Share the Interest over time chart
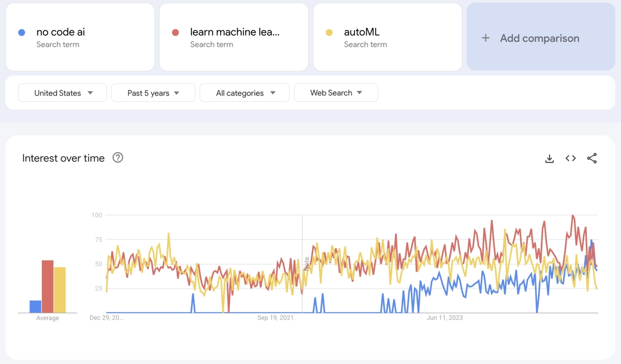This screenshot has height=364, width=621. 592,158
